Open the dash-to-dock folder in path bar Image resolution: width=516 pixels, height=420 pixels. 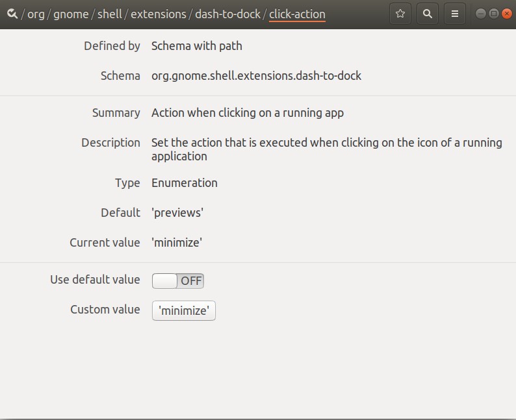click(227, 14)
